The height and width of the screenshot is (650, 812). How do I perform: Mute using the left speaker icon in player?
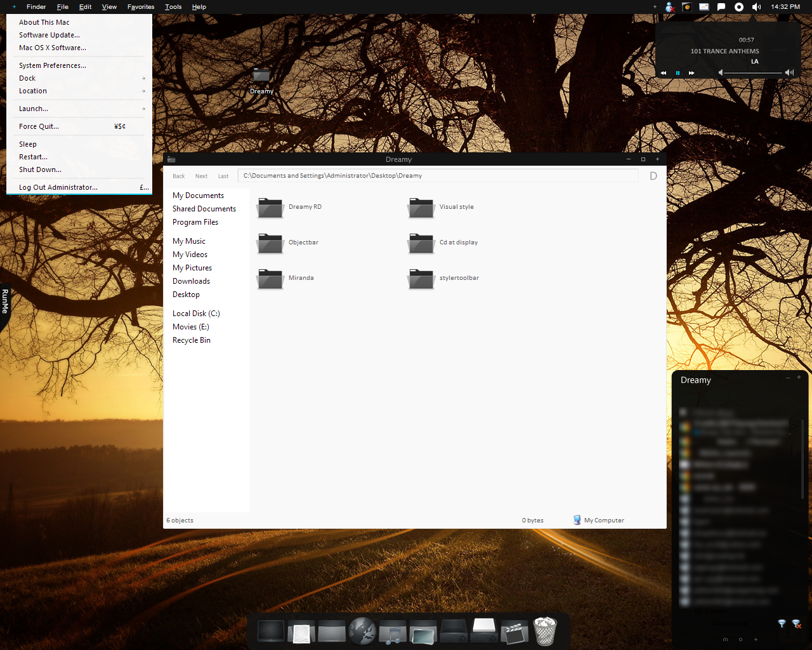pyautogui.click(x=721, y=73)
